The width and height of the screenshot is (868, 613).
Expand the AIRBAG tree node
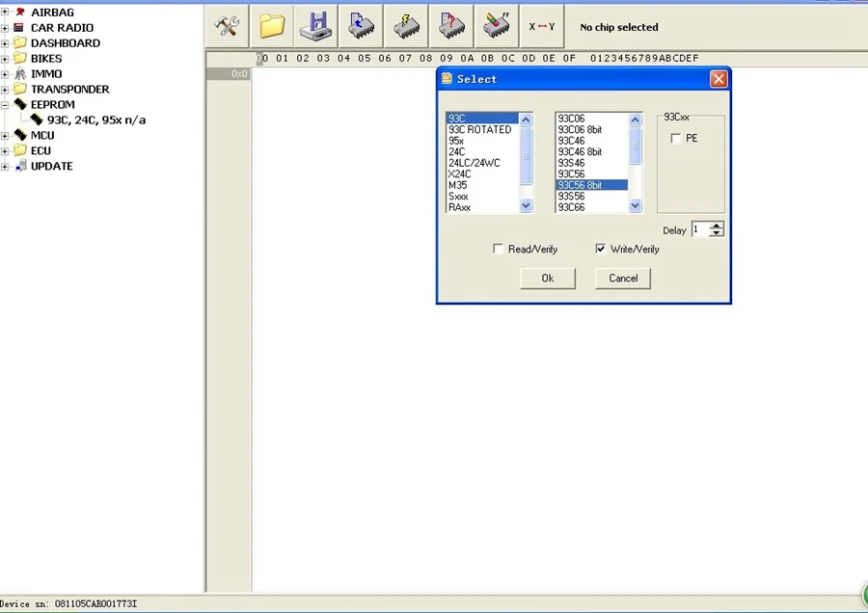point(5,12)
